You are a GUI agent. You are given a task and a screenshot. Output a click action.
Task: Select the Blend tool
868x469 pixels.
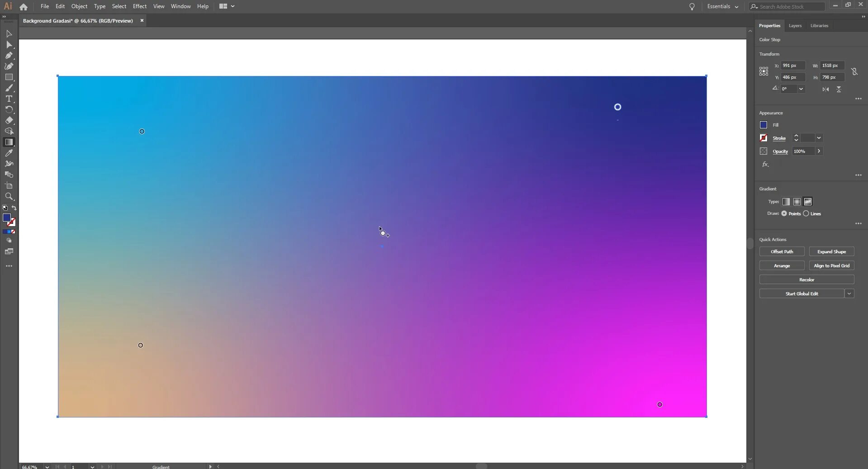[9, 175]
